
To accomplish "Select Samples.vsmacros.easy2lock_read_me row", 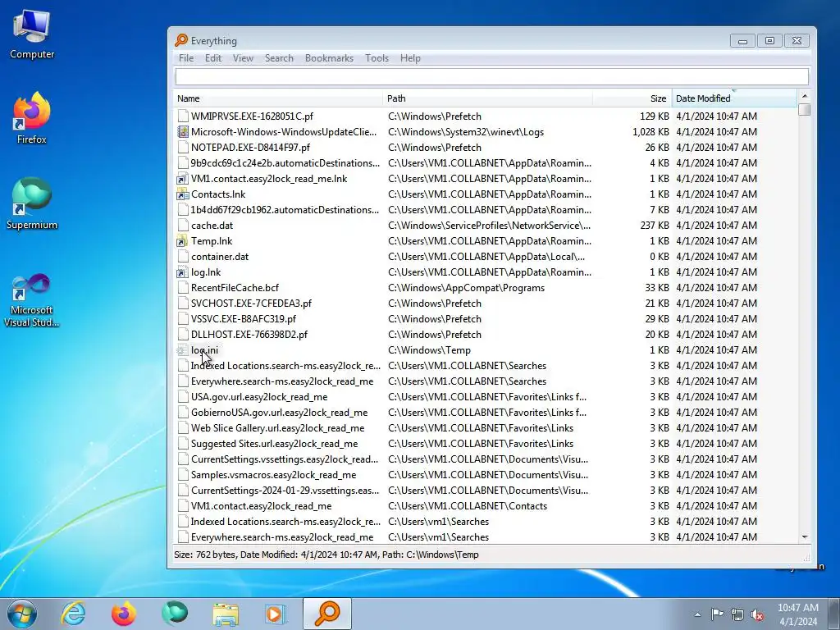I will tap(273, 475).
